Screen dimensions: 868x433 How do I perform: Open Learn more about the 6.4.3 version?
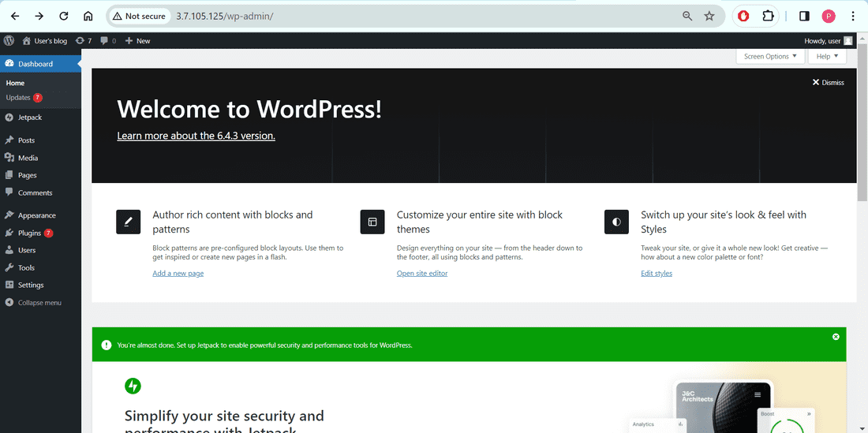tap(196, 136)
